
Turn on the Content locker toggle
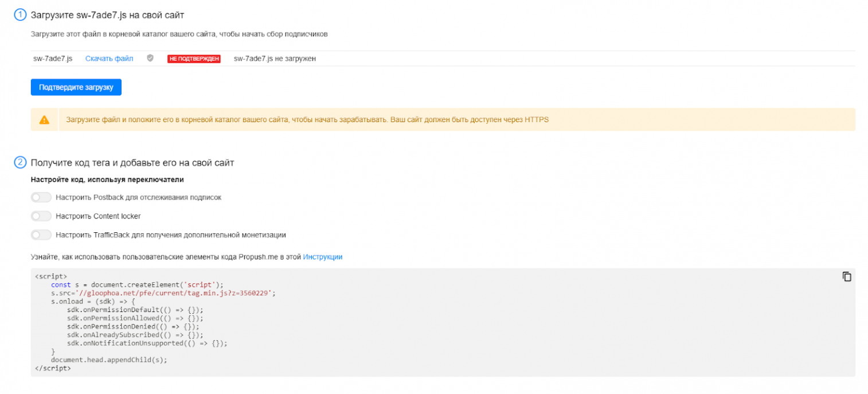click(x=41, y=216)
